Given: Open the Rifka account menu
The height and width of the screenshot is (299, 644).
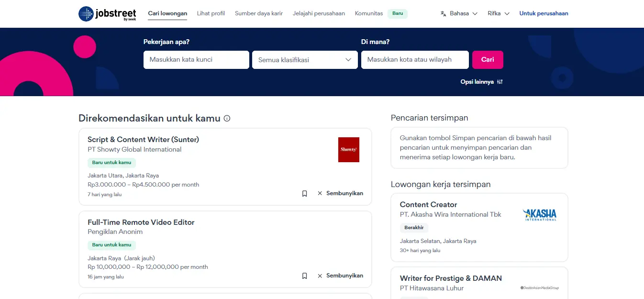Looking at the screenshot, I should 499,13.
